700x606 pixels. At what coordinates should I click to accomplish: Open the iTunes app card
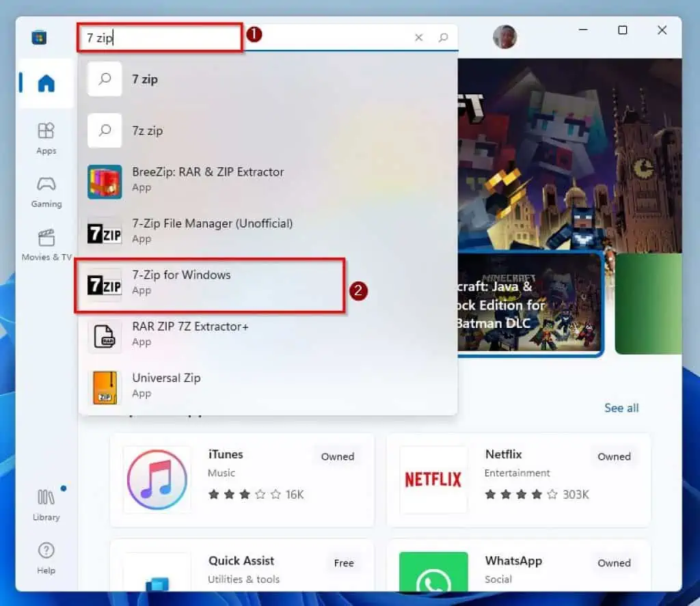pyautogui.click(x=242, y=480)
